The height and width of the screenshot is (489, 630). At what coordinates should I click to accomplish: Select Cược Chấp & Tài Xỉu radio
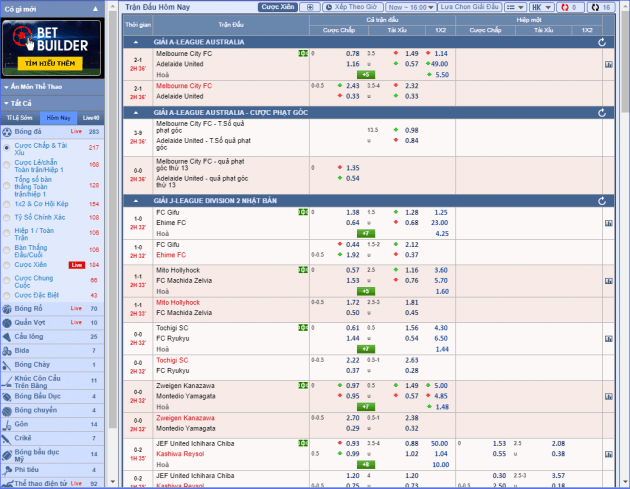click(x=6, y=148)
